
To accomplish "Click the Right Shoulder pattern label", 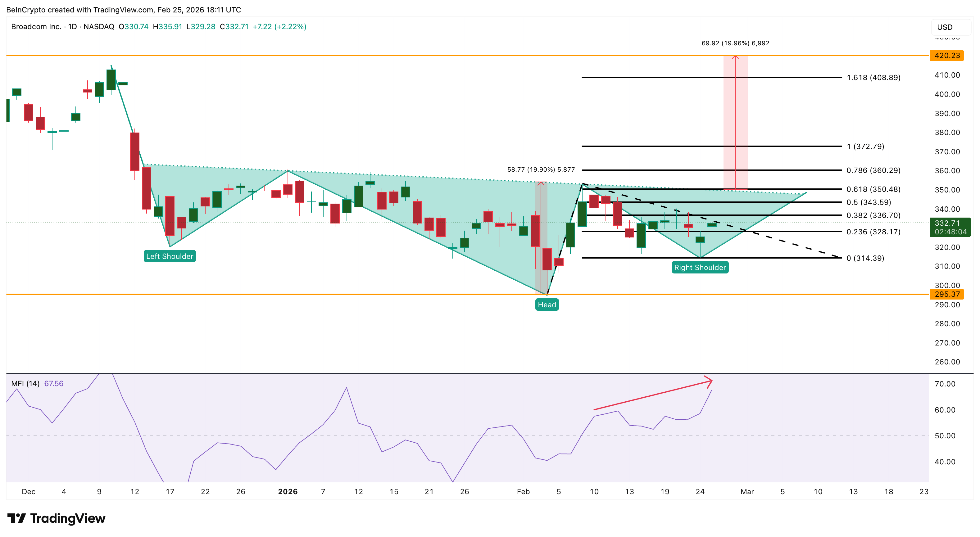I will tap(700, 267).
